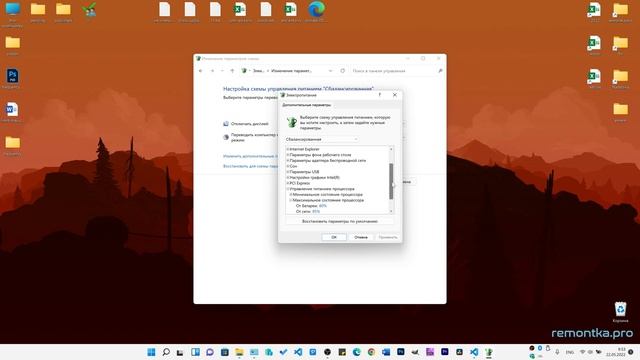Click the От сети 95% value
This screenshot has width=640, height=360.
[x=316, y=212]
